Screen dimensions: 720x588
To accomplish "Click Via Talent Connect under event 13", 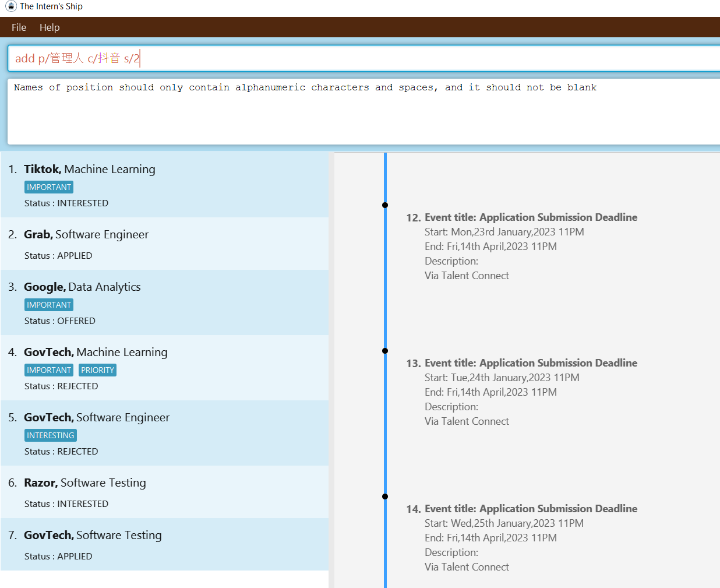I will click(467, 421).
